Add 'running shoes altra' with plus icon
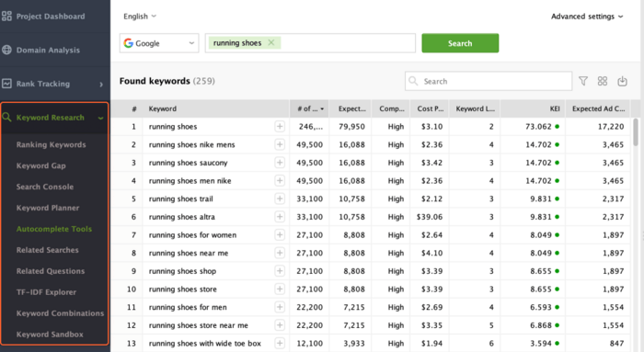Screen dimensions: 644x352 [x=280, y=217]
